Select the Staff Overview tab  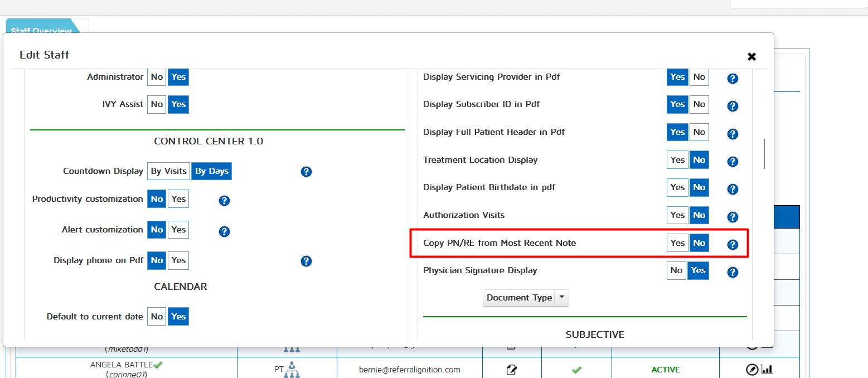coord(42,31)
